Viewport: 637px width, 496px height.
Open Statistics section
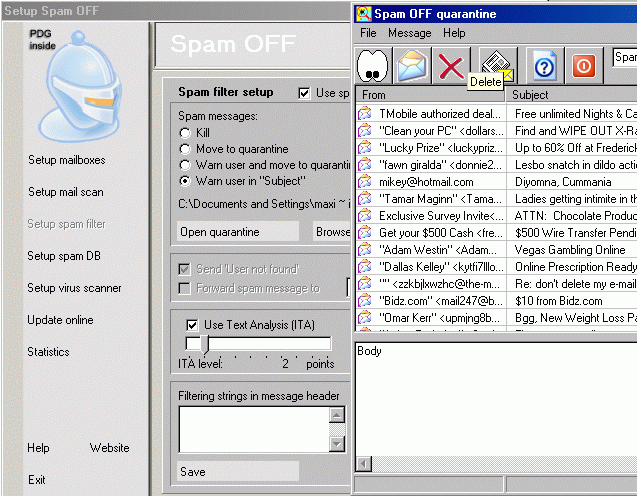48,352
